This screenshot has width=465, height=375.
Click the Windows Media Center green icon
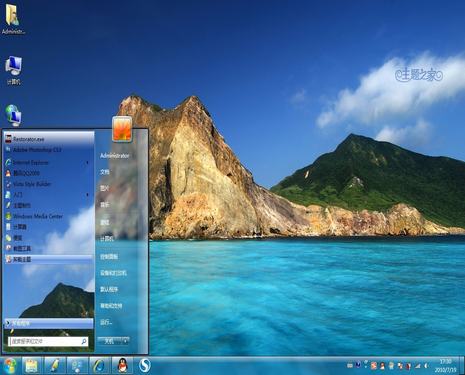pyautogui.click(x=8, y=216)
